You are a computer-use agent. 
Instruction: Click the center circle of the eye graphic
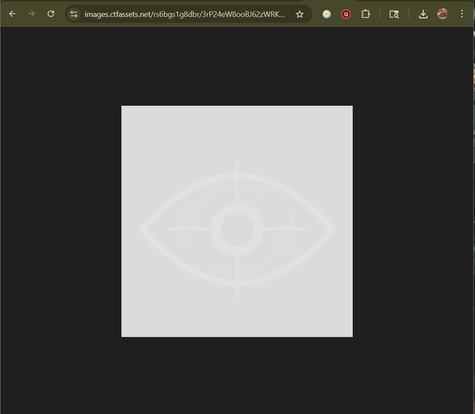pyautogui.click(x=237, y=229)
